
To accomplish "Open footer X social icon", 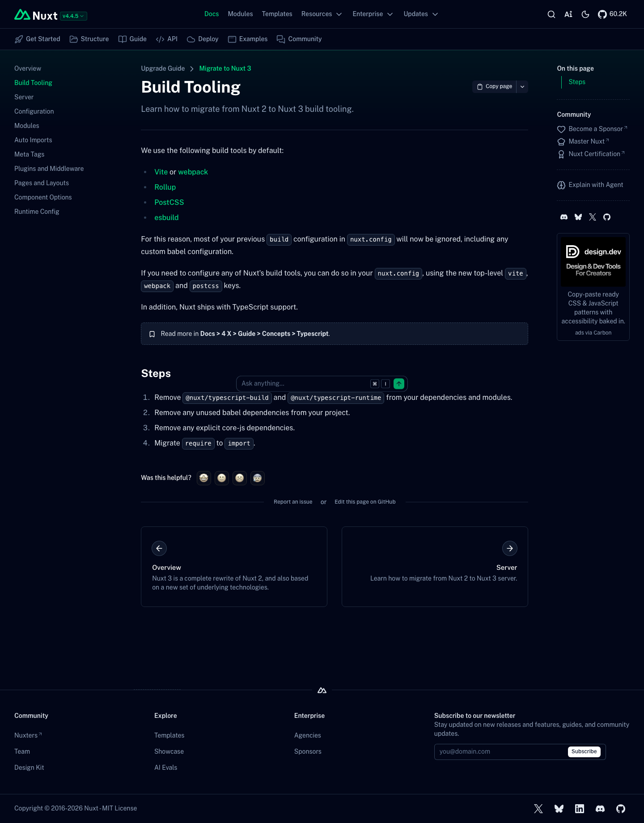I will click(x=538, y=809).
